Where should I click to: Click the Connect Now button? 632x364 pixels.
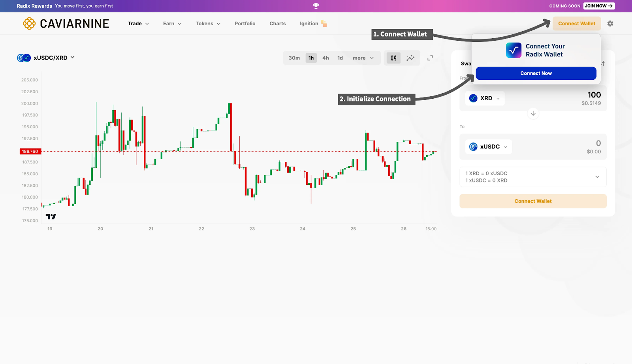(536, 73)
